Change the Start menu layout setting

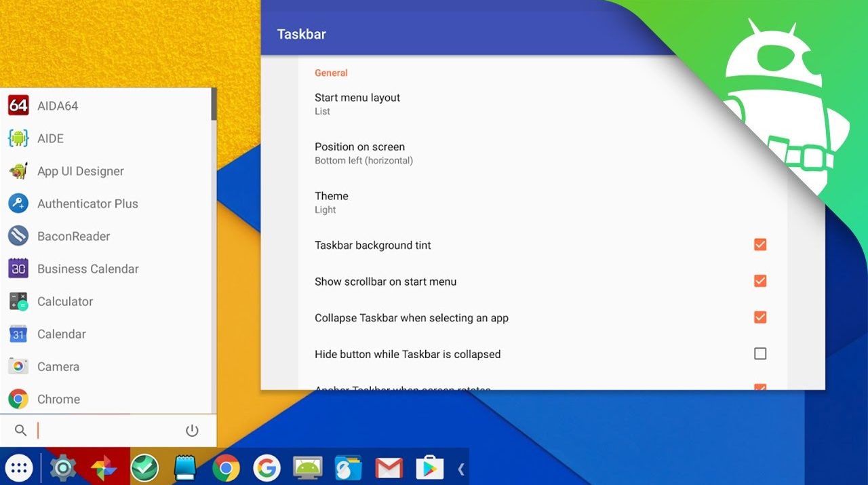[357, 104]
